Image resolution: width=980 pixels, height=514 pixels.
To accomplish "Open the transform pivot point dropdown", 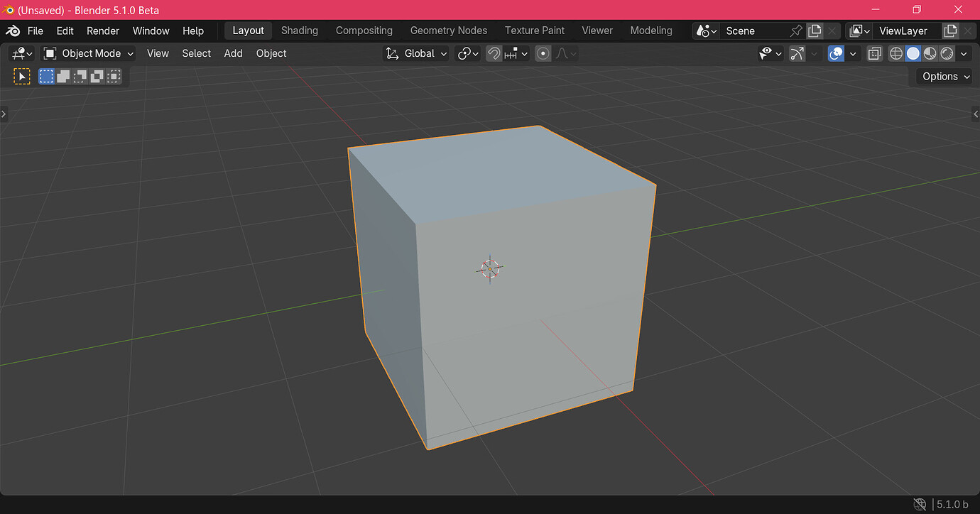I will pos(468,53).
